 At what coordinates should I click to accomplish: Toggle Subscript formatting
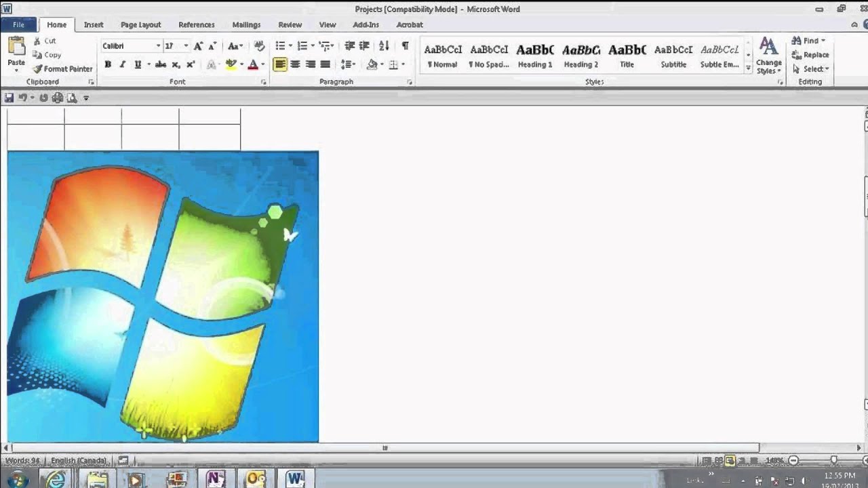point(176,64)
